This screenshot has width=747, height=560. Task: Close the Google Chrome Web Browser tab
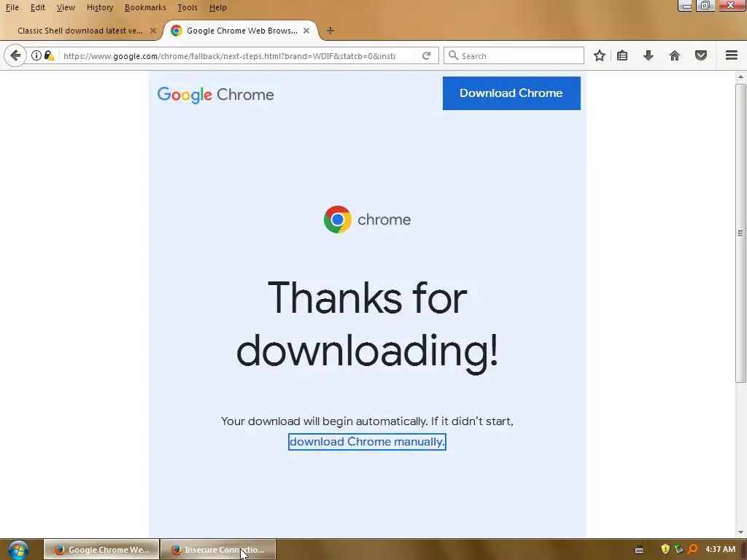[306, 31]
